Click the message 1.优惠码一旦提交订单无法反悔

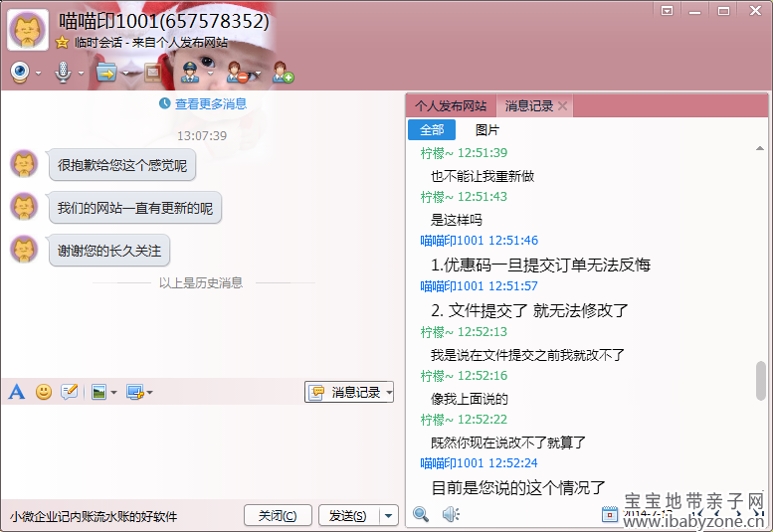pos(540,266)
